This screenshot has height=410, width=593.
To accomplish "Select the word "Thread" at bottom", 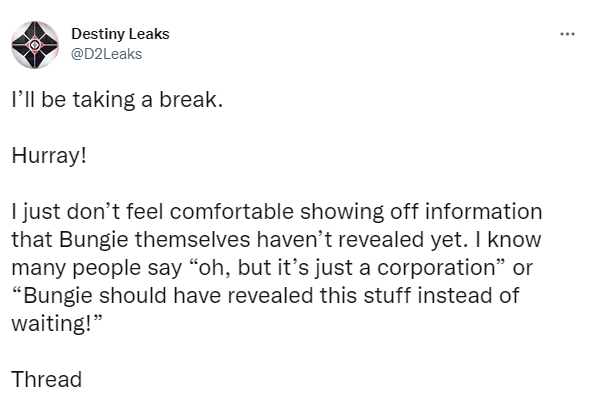I will tap(47, 379).
